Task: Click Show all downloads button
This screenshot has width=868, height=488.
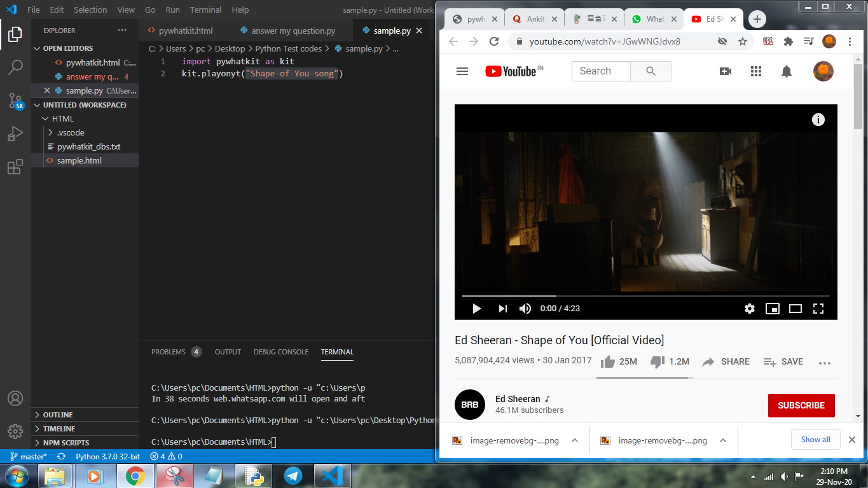Action: [816, 440]
